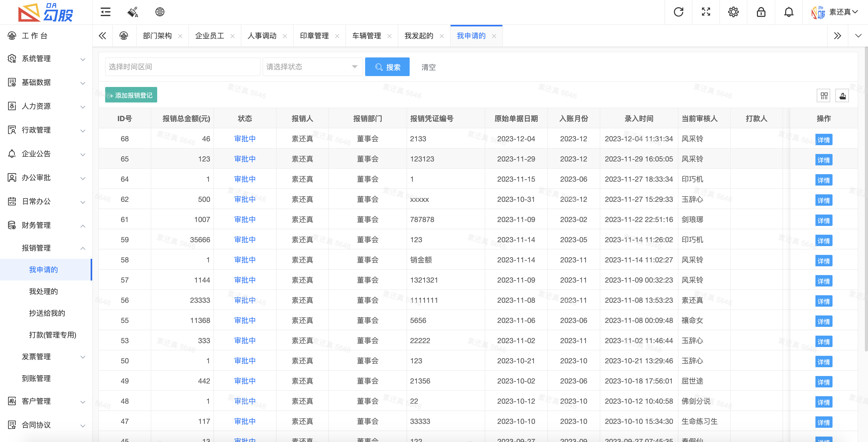
Task: Open notifications bell icon
Action: pos(789,12)
